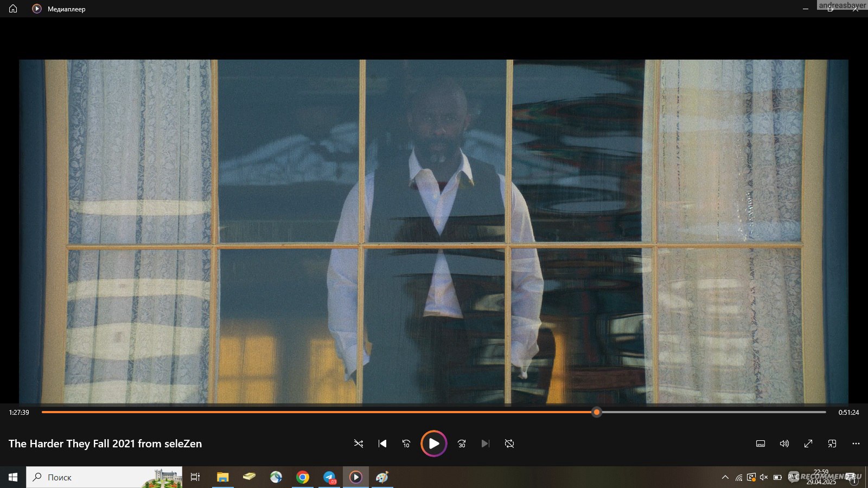This screenshot has width=868, height=488.
Task: Resume playback with the Play button
Action: click(434, 444)
